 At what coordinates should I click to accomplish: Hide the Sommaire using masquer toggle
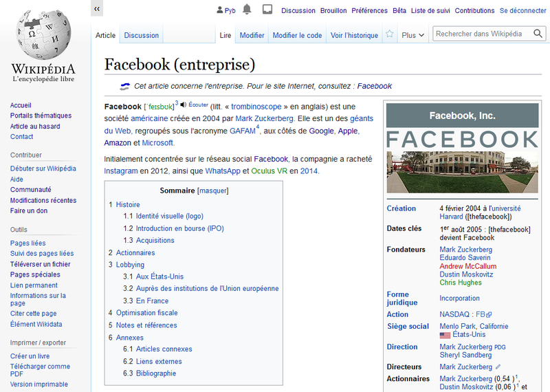pos(212,190)
